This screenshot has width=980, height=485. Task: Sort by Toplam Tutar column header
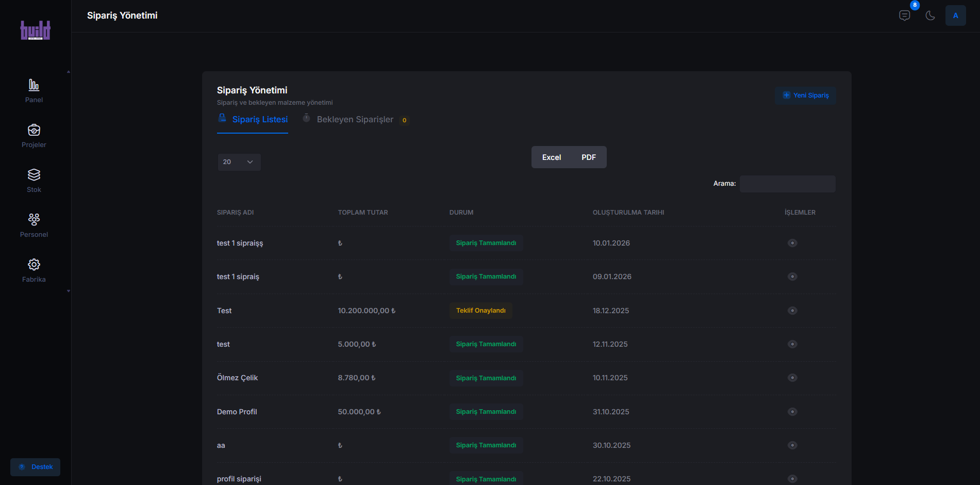coord(363,213)
